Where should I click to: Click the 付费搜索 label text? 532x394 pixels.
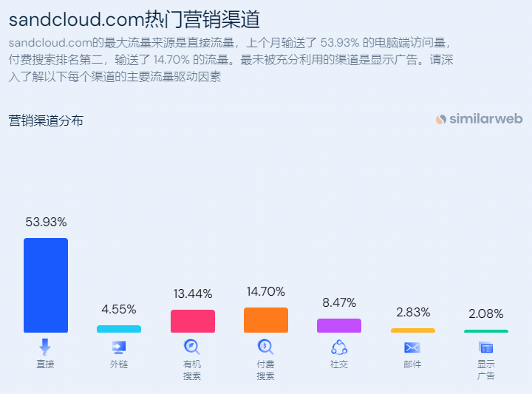265,370
